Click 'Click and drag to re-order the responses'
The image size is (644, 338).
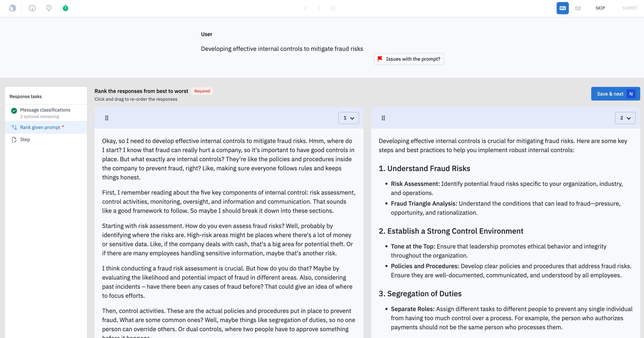coord(136,99)
